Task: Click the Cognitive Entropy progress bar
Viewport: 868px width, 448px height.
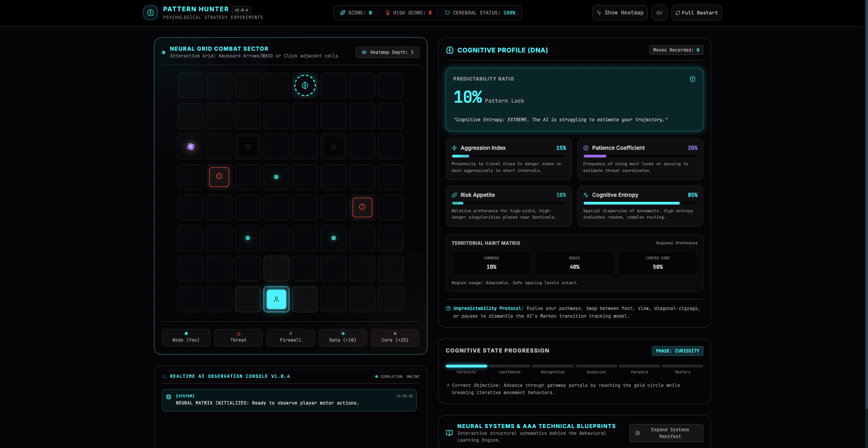Action: point(640,203)
